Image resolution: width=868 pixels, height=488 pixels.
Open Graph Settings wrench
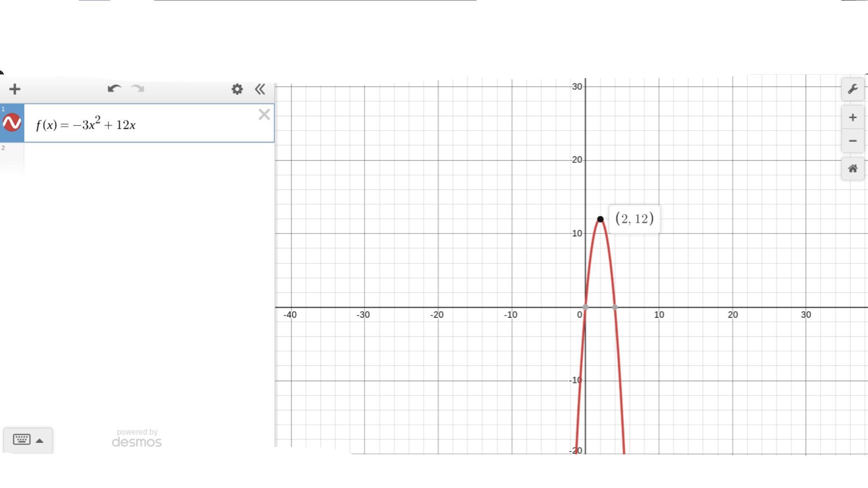[x=852, y=89]
